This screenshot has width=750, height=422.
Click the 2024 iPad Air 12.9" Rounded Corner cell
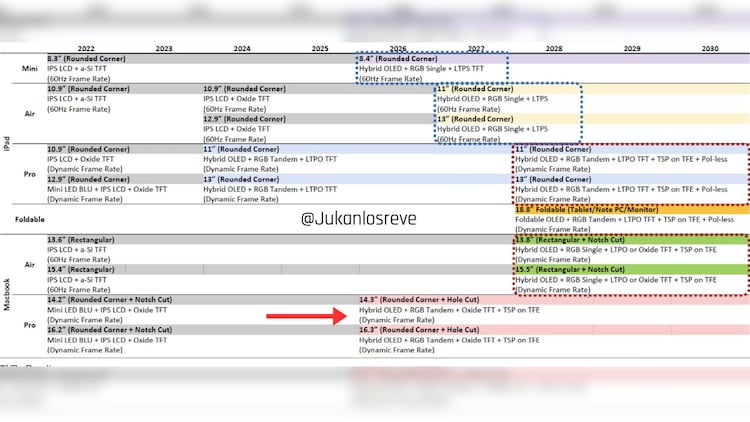pos(245,119)
